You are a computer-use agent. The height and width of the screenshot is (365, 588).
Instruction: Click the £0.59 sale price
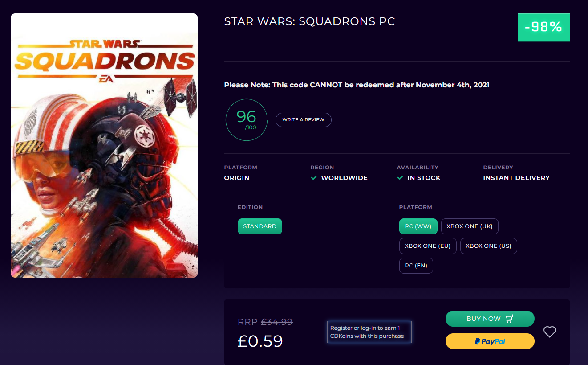tap(260, 341)
